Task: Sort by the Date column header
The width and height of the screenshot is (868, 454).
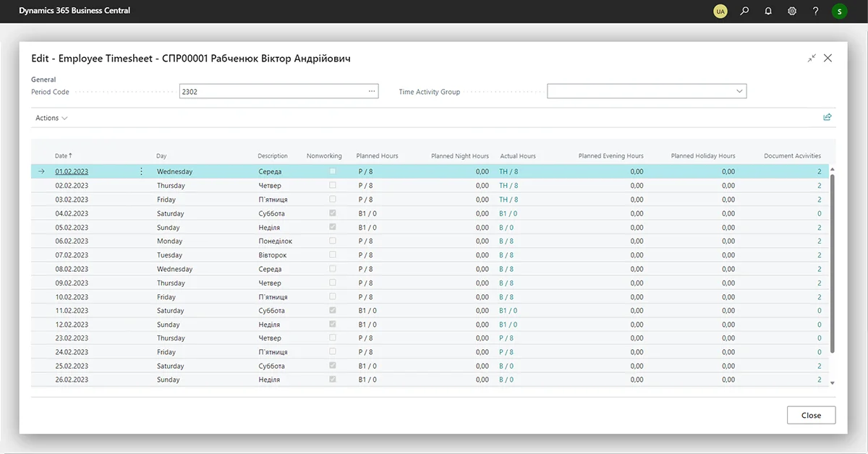Action: [63, 155]
